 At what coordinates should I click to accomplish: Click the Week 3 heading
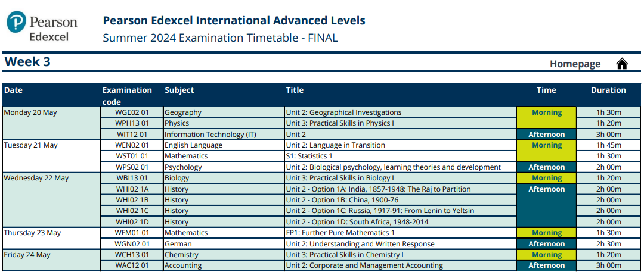point(27,62)
